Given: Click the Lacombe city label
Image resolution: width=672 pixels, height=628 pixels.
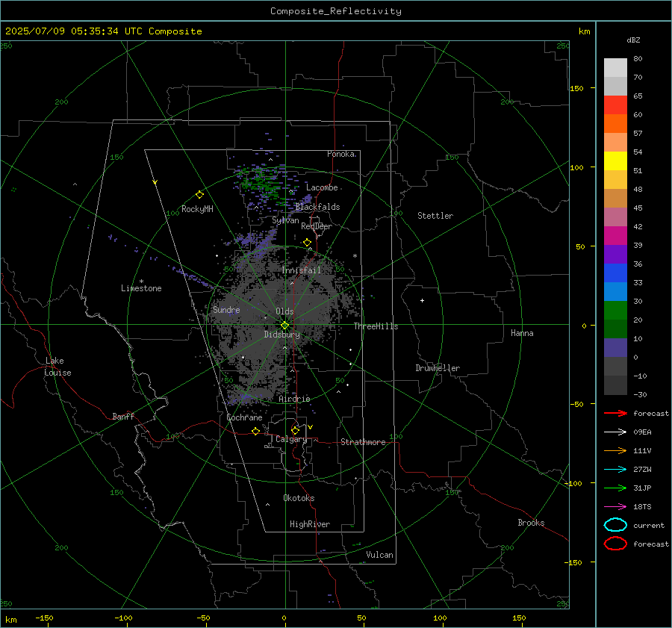Looking at the screenshot, I should [x=322, y=187].
